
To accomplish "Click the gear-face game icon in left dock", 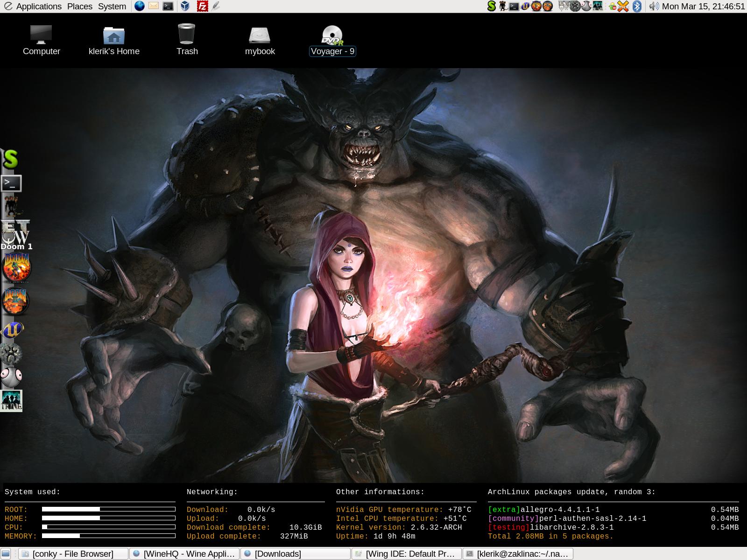I will click(11, 353).
